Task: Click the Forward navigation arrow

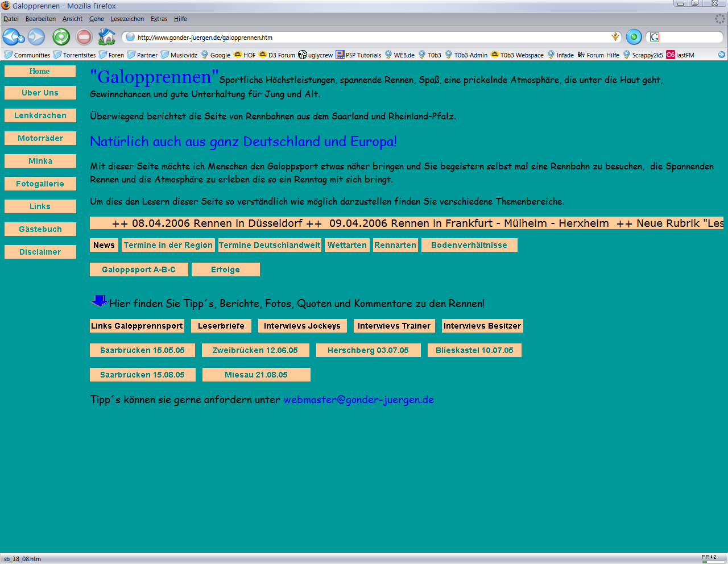Action: point(36,37)
